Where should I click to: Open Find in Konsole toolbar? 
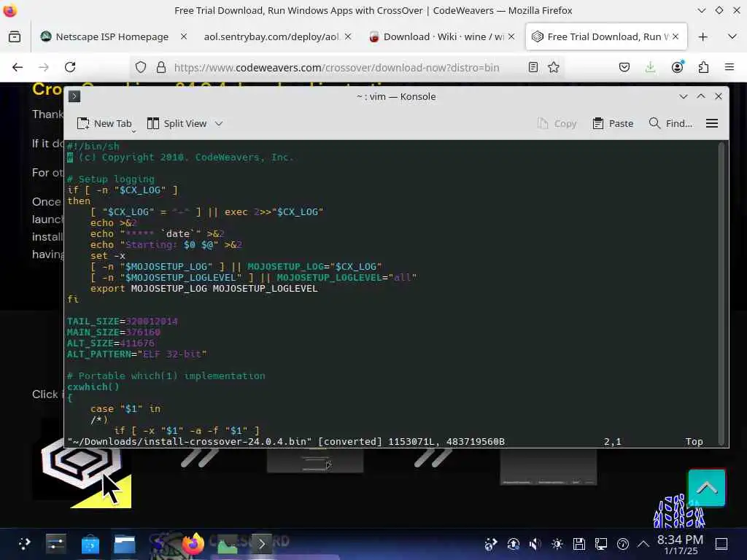tap(670, 124)
